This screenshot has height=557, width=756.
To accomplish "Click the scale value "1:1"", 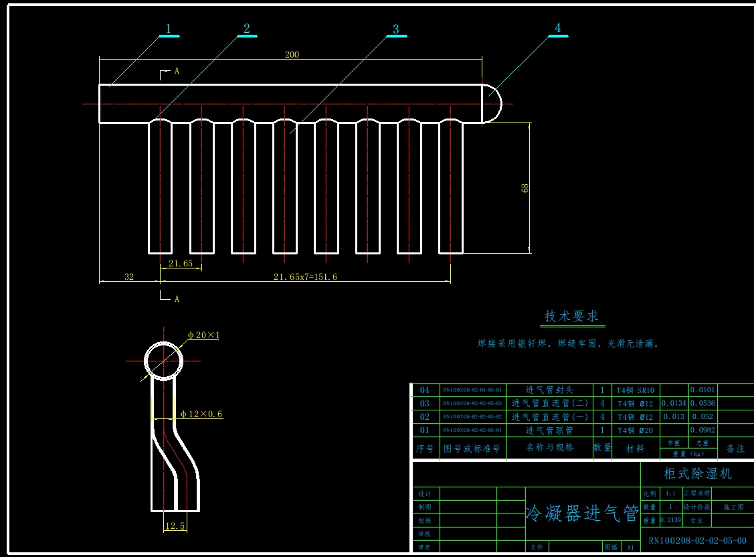I will coord(670,493).
